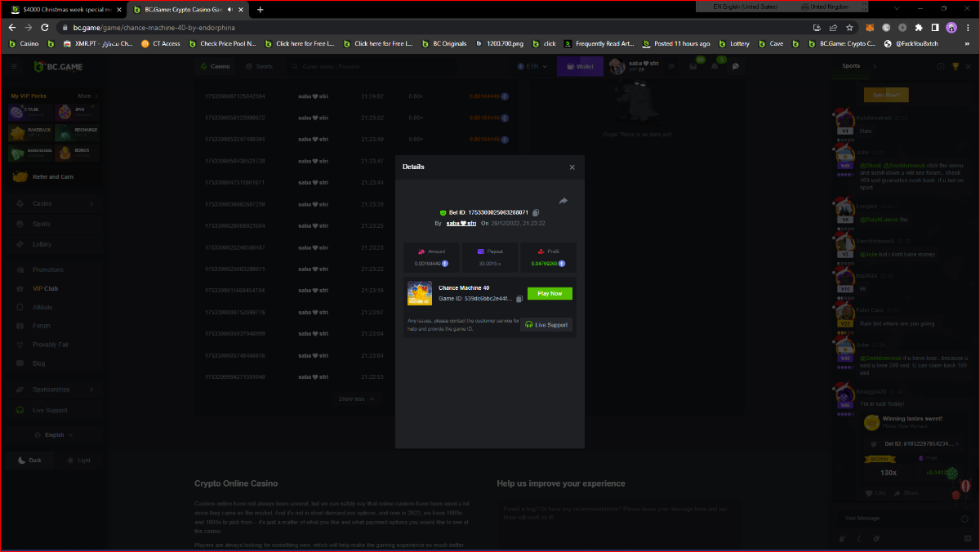Open the mail inbox icon
The image size is (980, 552).
[693, 66]
